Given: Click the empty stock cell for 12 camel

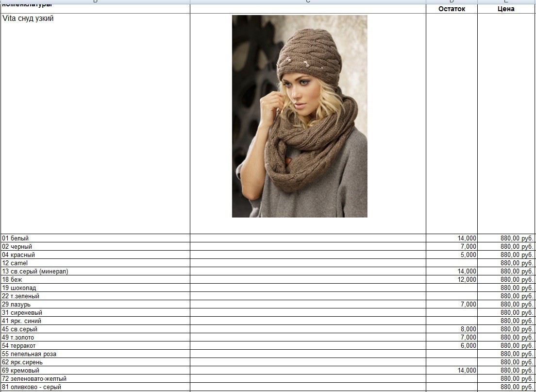Looking at the screenshot, I should pos(452,263).
